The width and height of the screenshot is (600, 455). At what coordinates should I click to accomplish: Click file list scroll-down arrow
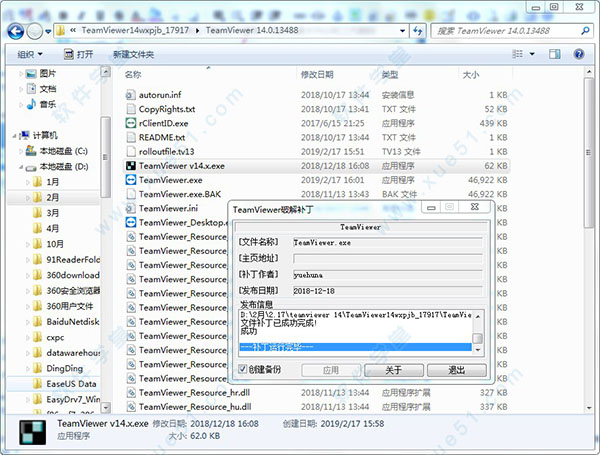point(589,408)
